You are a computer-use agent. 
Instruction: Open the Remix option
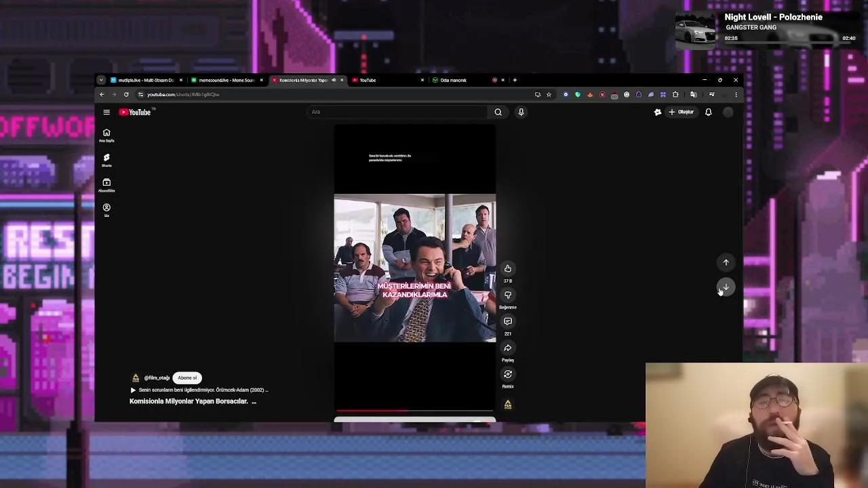click(x=507, y=374)
